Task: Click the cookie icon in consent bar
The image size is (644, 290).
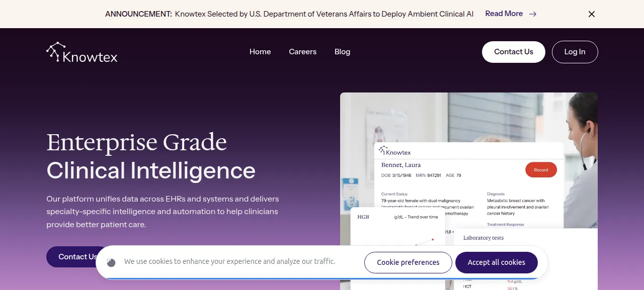Action: (111, 262)
